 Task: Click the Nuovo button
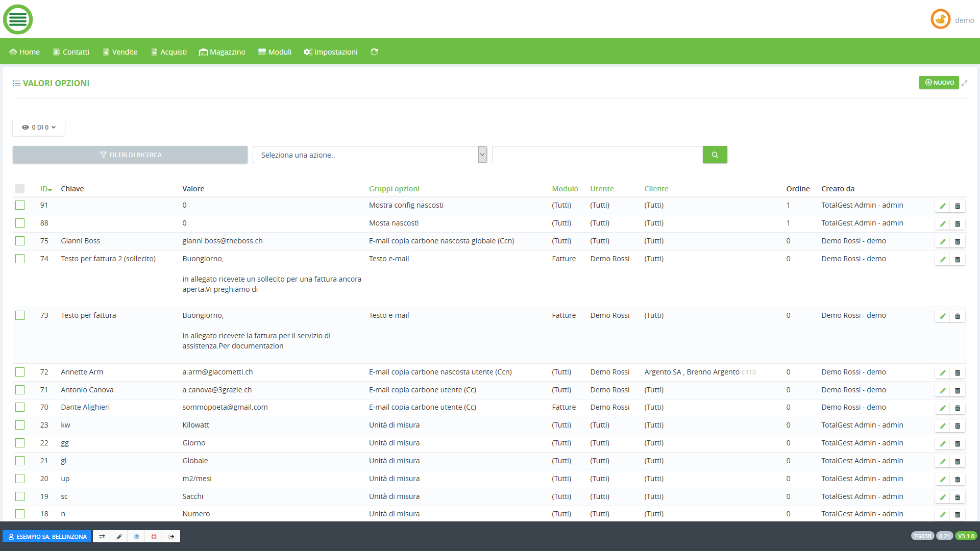coord(939,83)
